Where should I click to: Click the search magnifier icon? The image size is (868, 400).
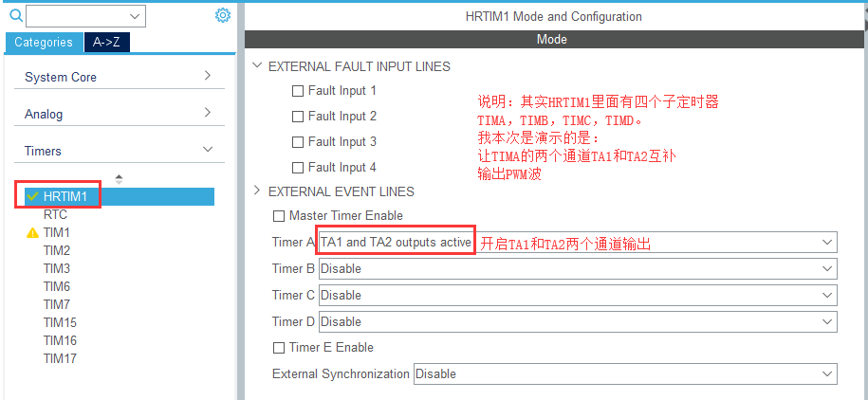(x=17, y=15)
